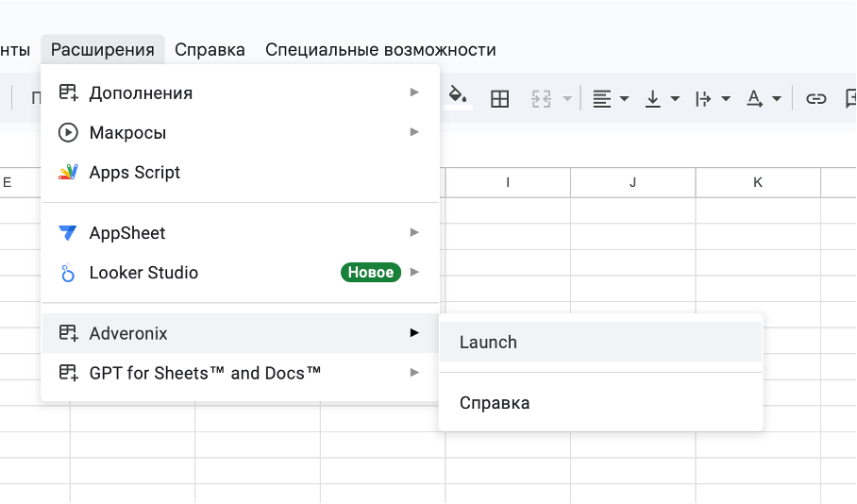Click the insert link icon
This screenshot has height=504, width=857.
[x=816, y=99]
